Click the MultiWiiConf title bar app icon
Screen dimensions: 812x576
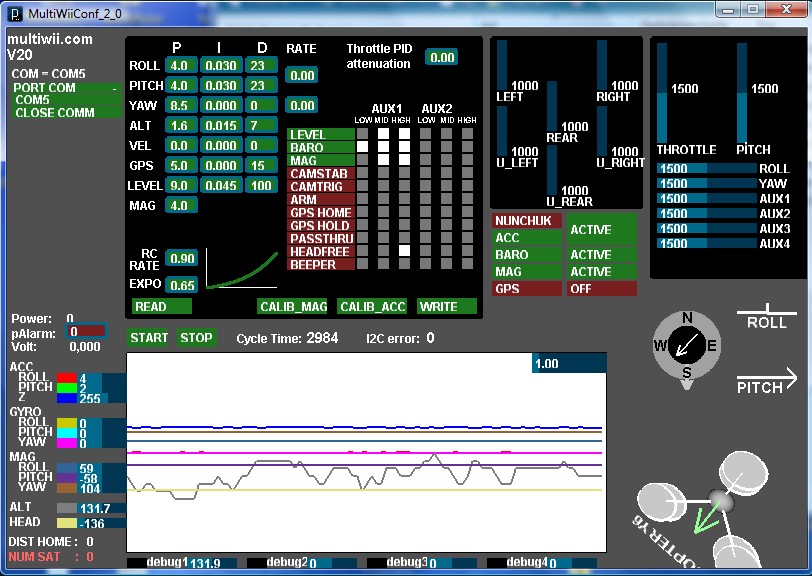(16, 13)
